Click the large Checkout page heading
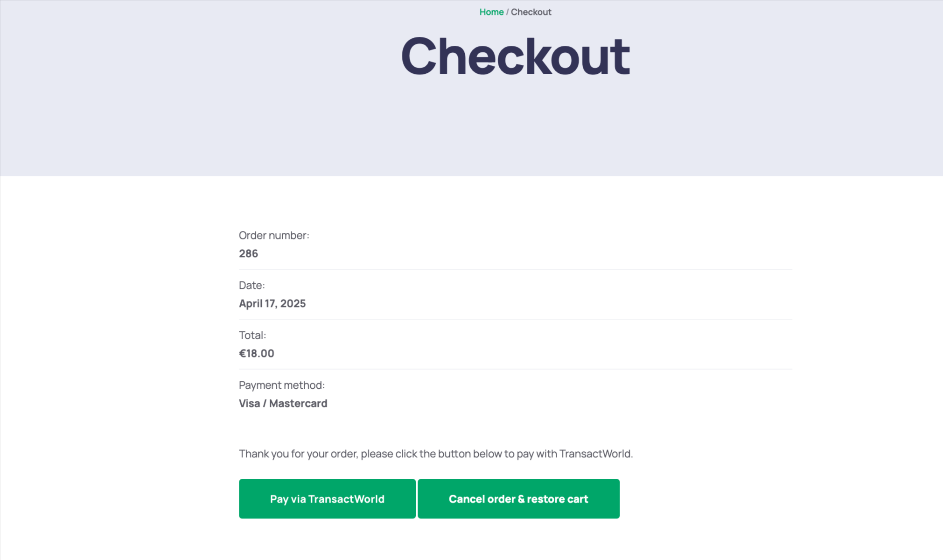 515,56
